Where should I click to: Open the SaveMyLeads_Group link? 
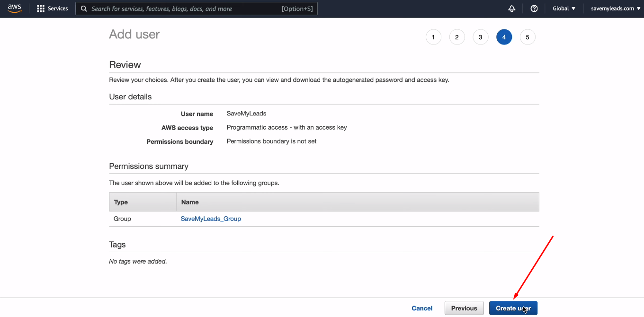pyautogui.click(x=211, y=219)
